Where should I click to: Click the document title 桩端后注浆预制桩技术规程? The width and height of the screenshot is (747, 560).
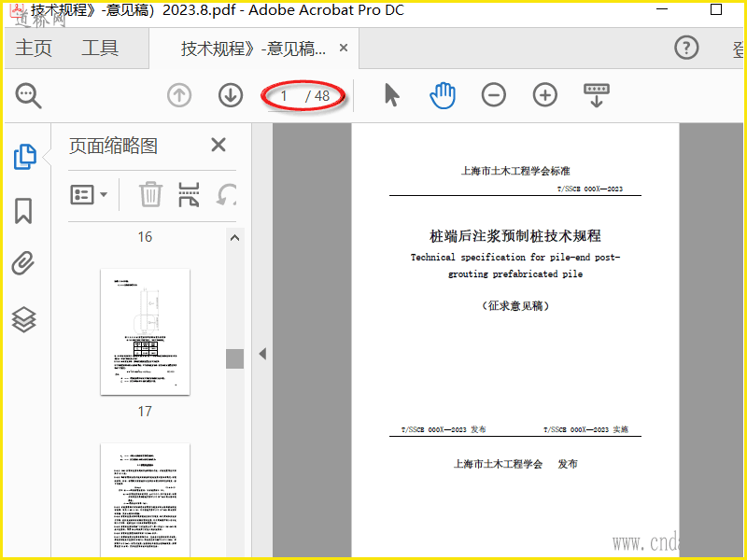(515, 236)
